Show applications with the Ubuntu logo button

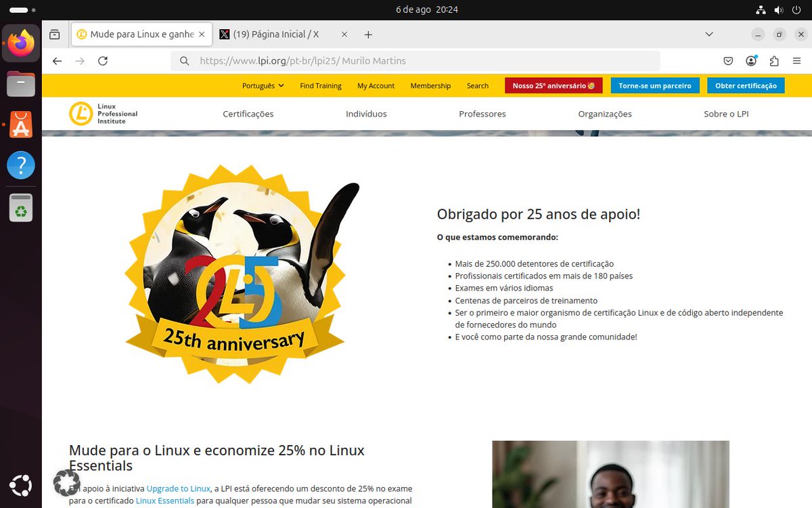click(x=21, y=485)
